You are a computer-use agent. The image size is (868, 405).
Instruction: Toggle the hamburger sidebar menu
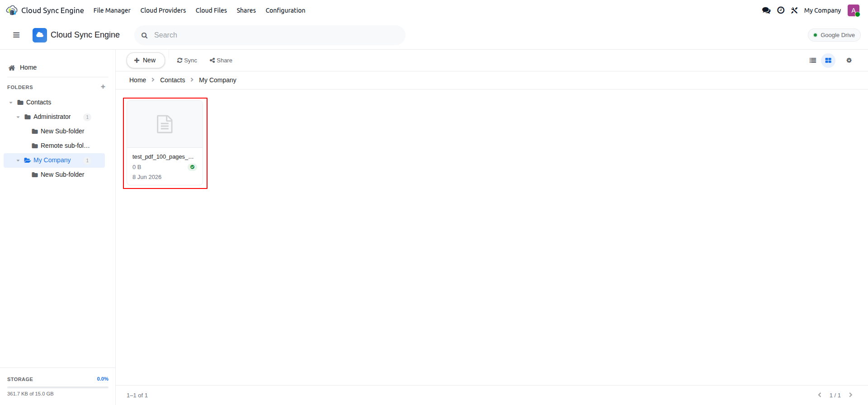[x=16, y=35]
